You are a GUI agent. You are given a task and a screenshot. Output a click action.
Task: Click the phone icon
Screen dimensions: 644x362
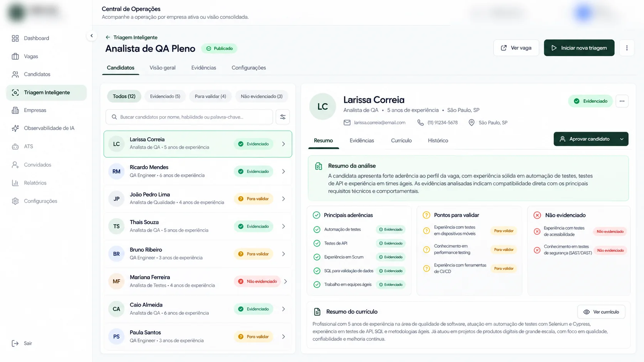[x=420, y=122]
